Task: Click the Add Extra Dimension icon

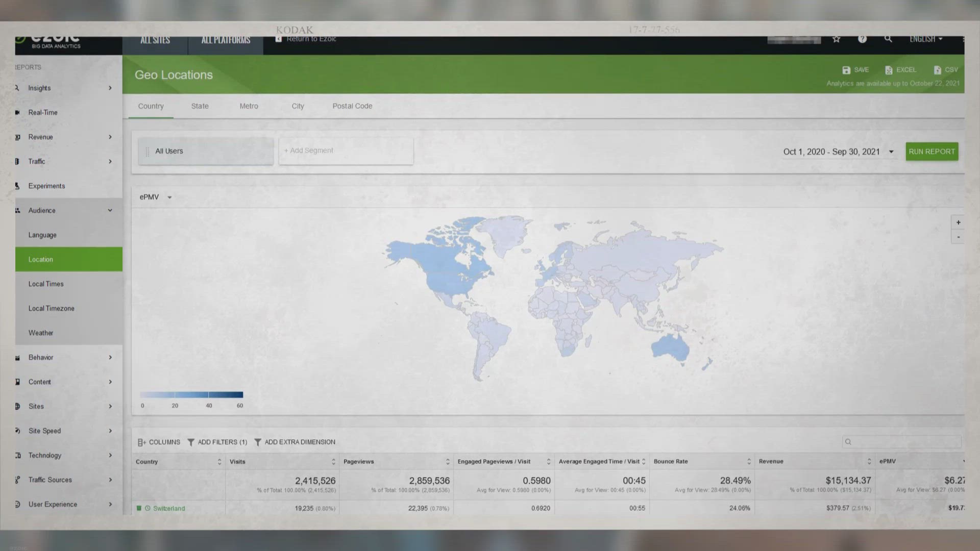Action: (257, 442)
